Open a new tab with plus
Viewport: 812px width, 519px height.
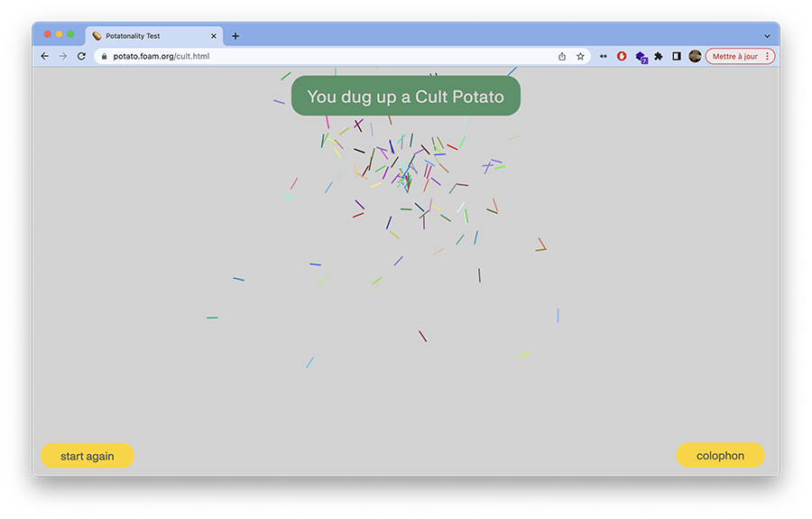[235, 36]
